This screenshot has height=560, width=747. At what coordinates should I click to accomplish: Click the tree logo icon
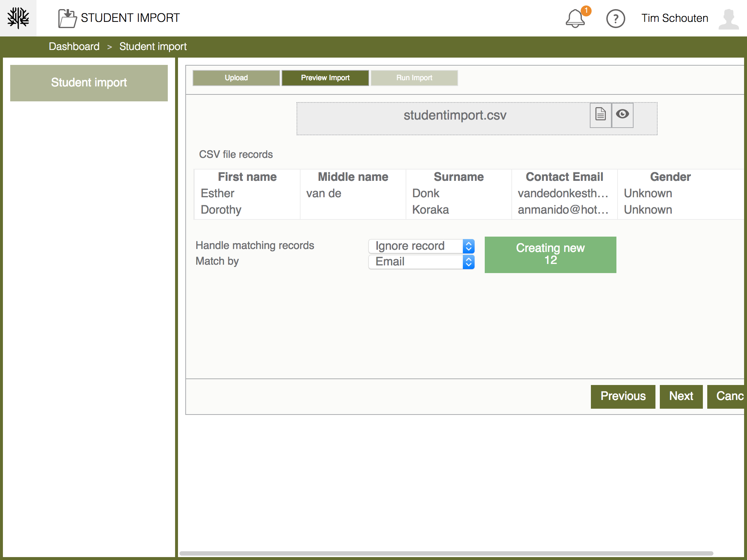(18, 18)
